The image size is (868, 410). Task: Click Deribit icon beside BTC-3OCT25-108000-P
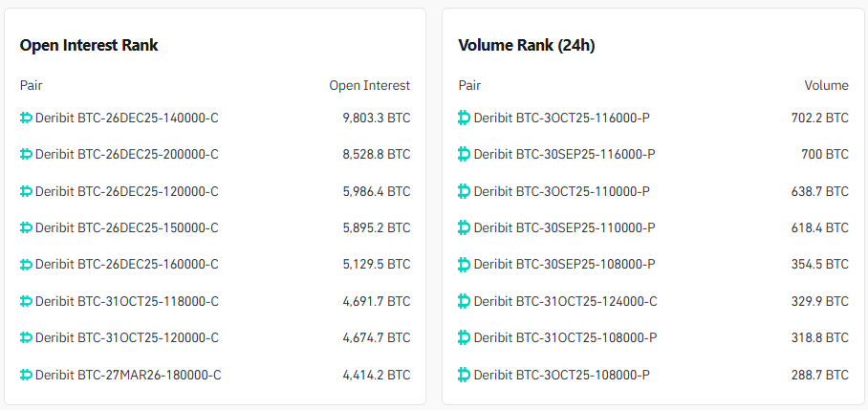point(465,376)
